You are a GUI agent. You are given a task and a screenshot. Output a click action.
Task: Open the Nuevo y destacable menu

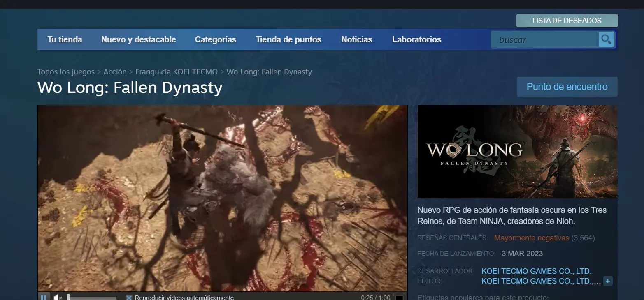(139, 39)
